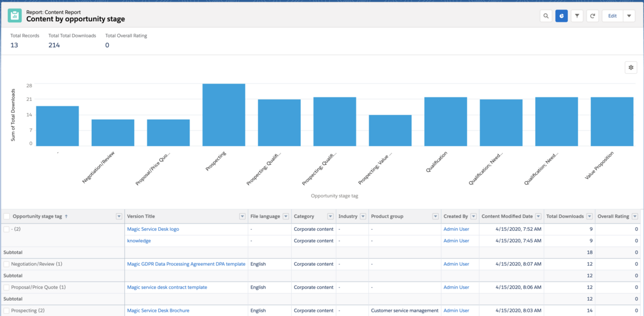Click the Prospecting bar in chart
The width and height of the screenshot is (644, 316).
(x=224, y=115)
